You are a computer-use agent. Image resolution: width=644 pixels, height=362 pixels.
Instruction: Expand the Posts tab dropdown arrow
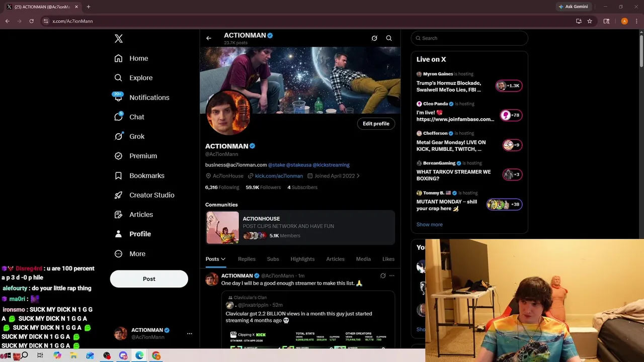pyautogui.click(x=223, y=259)
